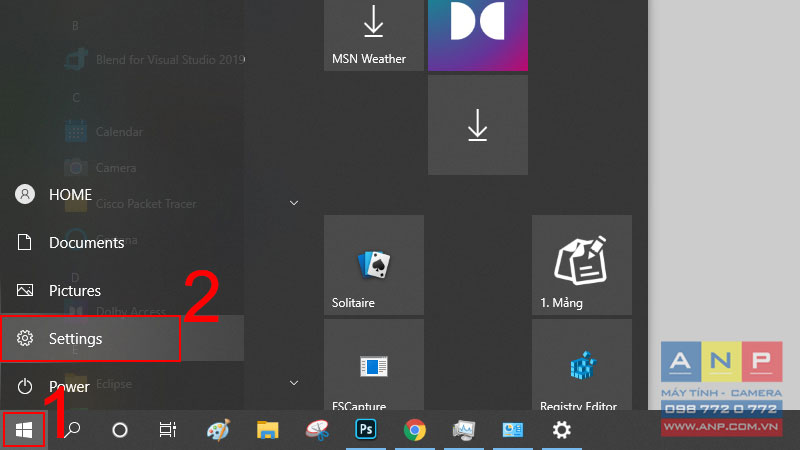Click the Windows Start button

click(x=23, y=430)
